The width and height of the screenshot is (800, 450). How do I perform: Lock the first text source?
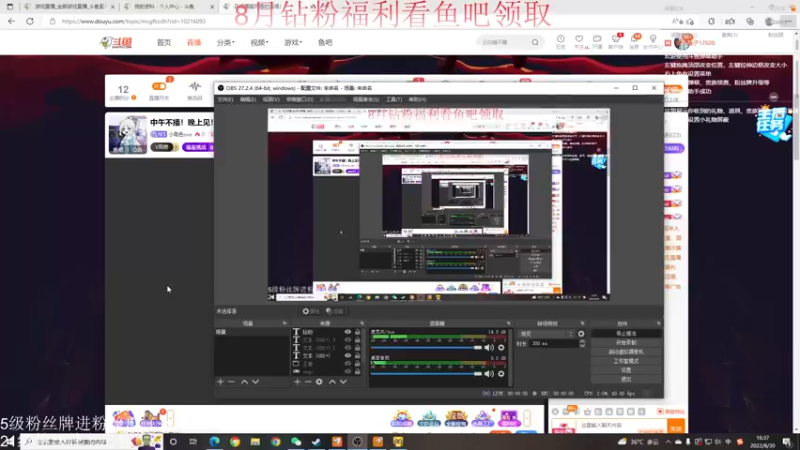[357, 332]
